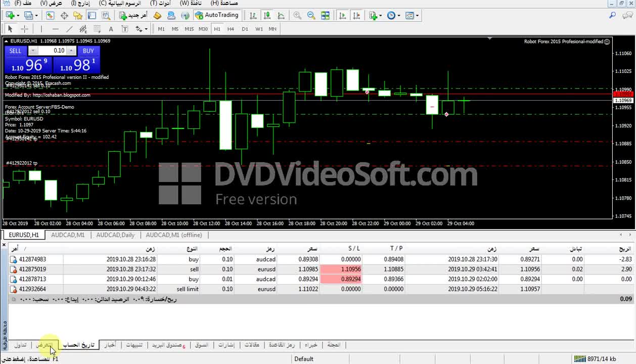636x364 pixels.
Task: Open the periodicity clock icon
Action: tap(391, 16)
